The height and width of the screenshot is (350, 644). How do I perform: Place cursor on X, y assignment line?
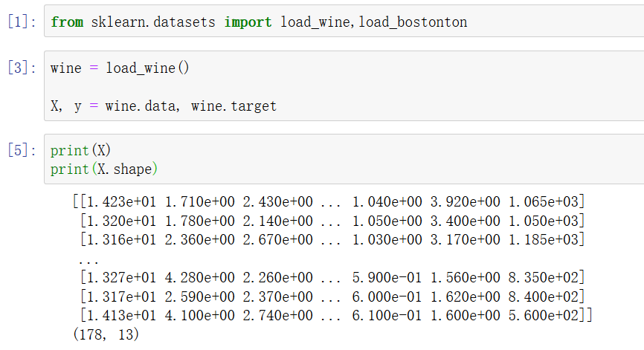pos(164,106)
